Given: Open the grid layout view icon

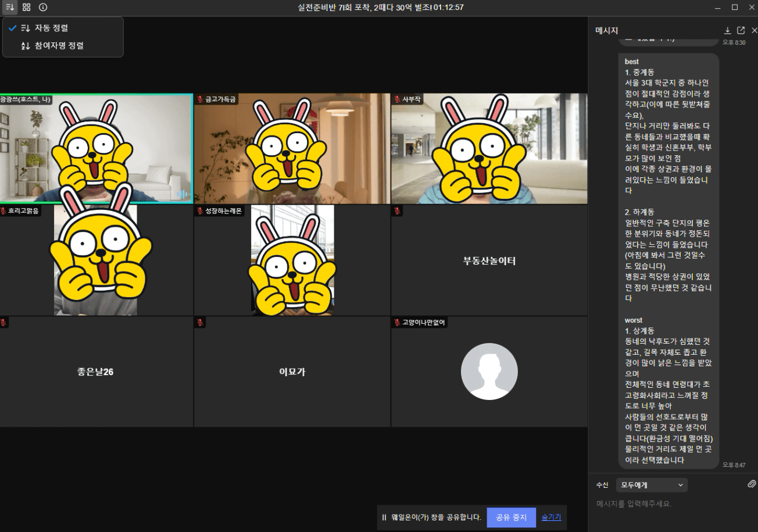Looking at the screenshot, I should coord(26,8).
